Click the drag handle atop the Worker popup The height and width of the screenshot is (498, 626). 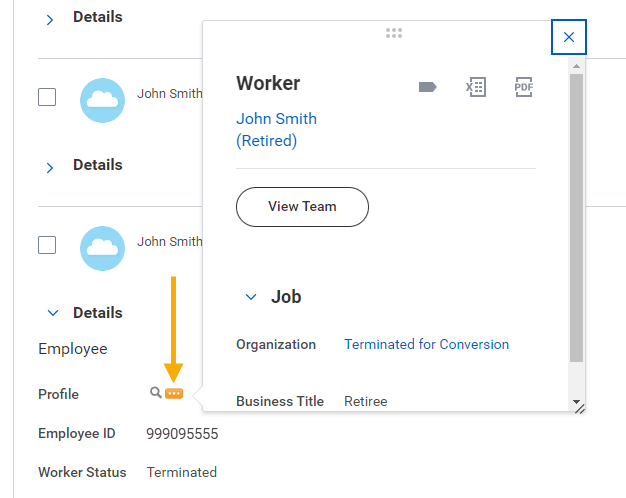(x=394, y=33)
